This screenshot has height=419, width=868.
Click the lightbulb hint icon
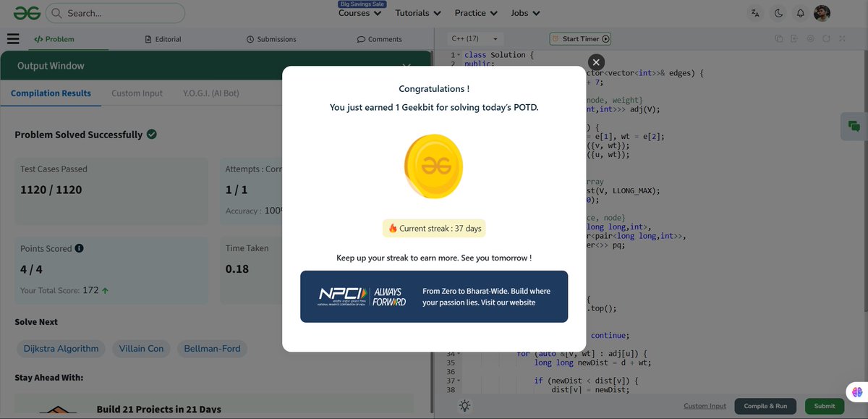pyautogui.click(x=464, y=406)
